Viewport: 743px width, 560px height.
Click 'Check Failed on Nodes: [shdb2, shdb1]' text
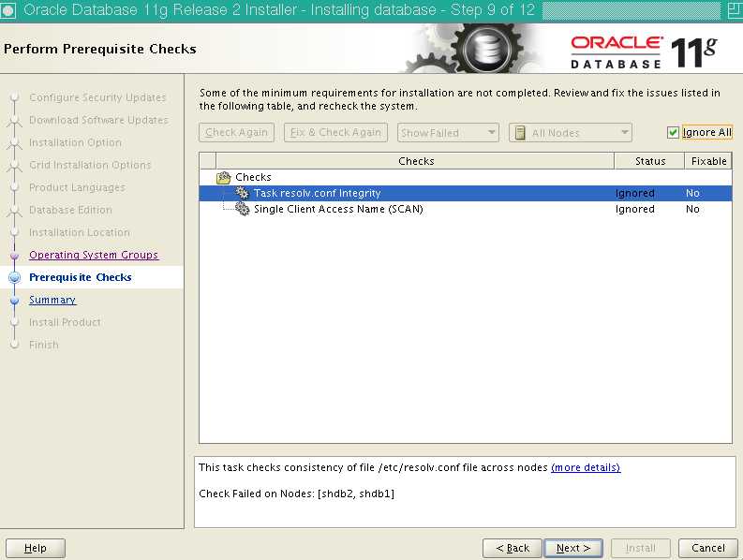point(296,494)
